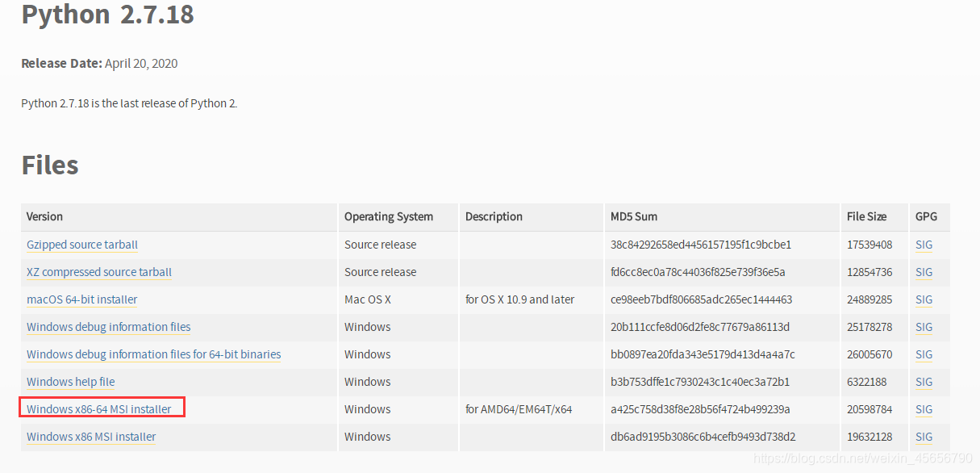Select MD5 sum bb0897ea20fda343e5179d413d4a4a7c
The image size is (980, 473).
(703, 354)
